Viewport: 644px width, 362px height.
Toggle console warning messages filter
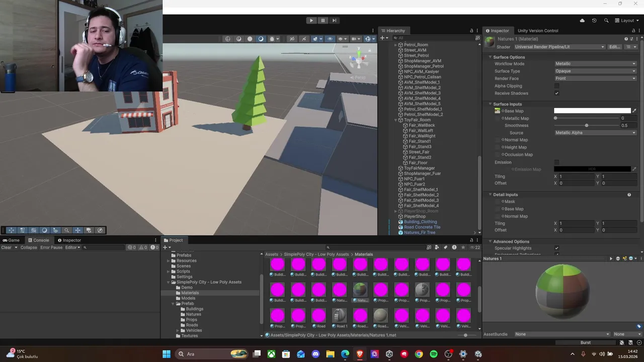click(x=143, y=247)
